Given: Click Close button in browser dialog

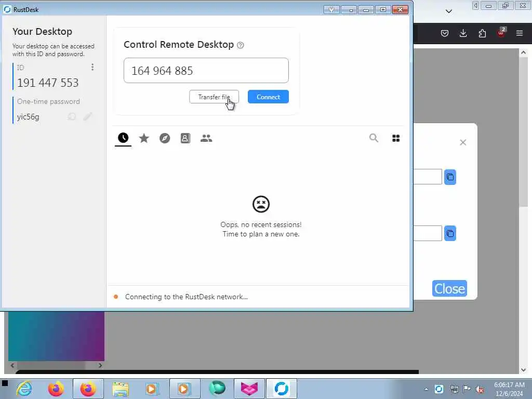Looking at the screenshot, I should 449,288.
